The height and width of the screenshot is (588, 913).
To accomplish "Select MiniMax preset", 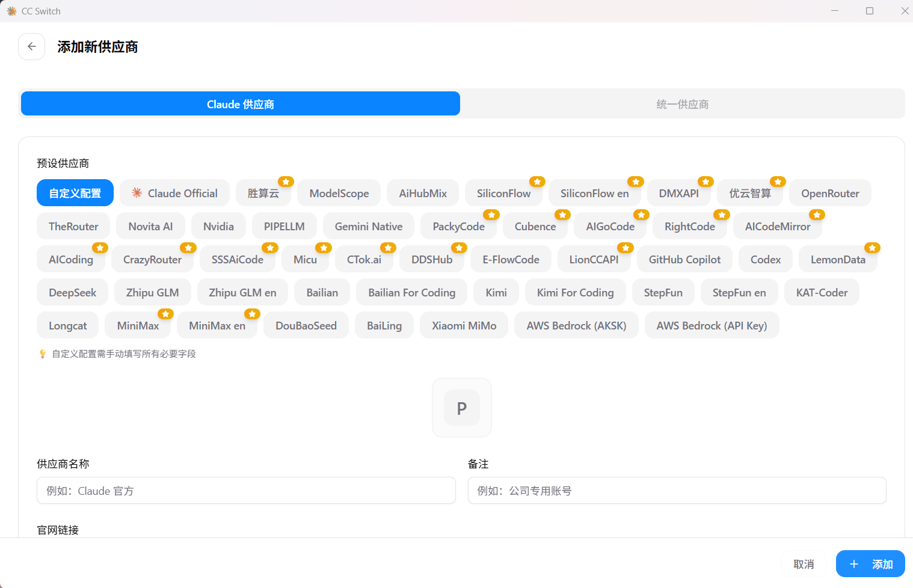I will click(138, 325).
